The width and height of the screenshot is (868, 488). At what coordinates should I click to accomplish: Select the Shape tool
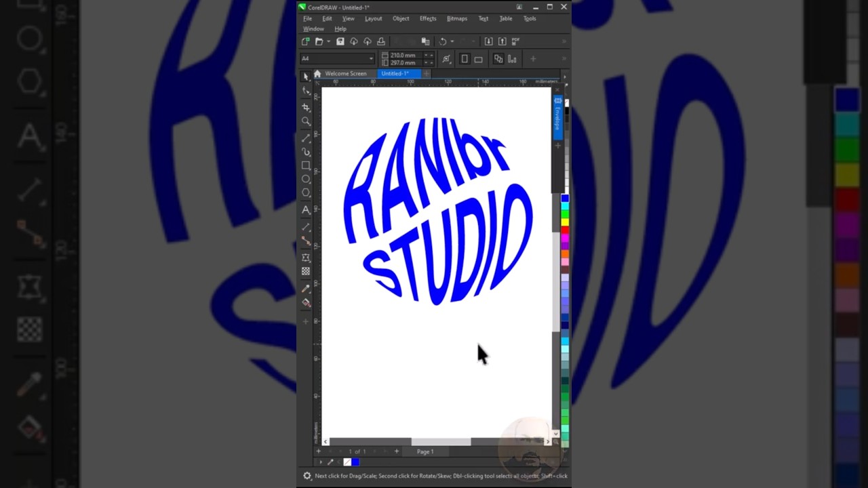click(x=306, y=91)
